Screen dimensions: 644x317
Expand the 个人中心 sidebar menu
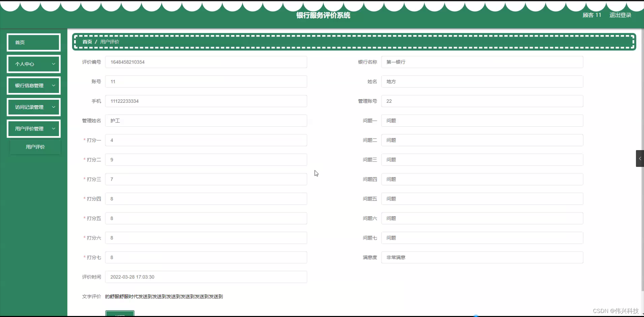pos(34,64)
